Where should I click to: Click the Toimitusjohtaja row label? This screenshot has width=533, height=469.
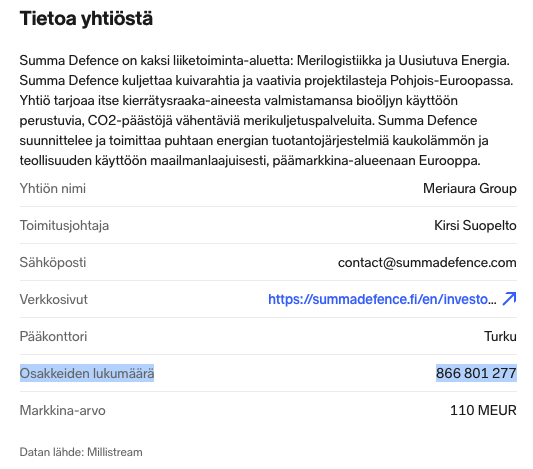coord(64,226)
